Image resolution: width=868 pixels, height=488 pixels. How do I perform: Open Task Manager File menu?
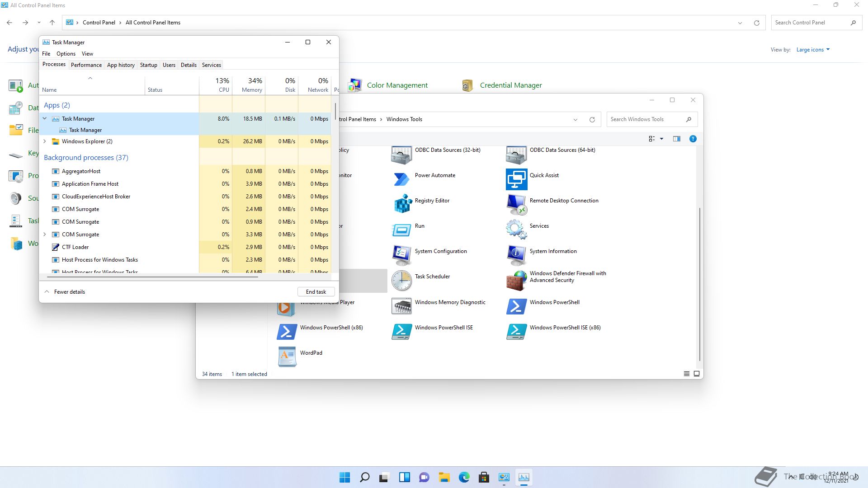(46, 53)
